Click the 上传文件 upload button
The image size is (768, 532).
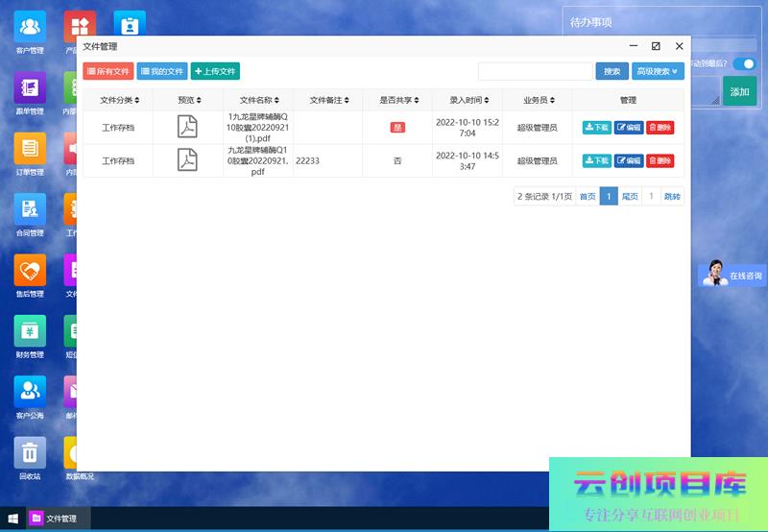215,71
